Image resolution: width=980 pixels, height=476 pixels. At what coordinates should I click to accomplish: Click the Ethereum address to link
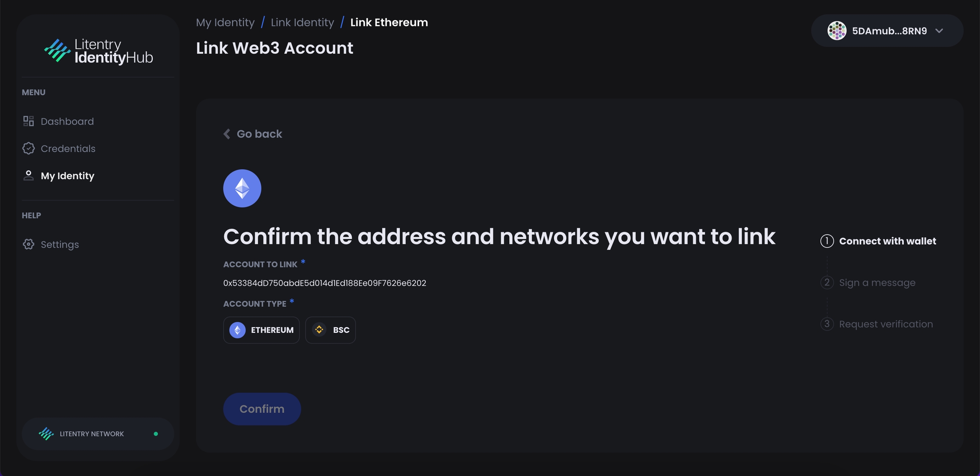(325, 283)
